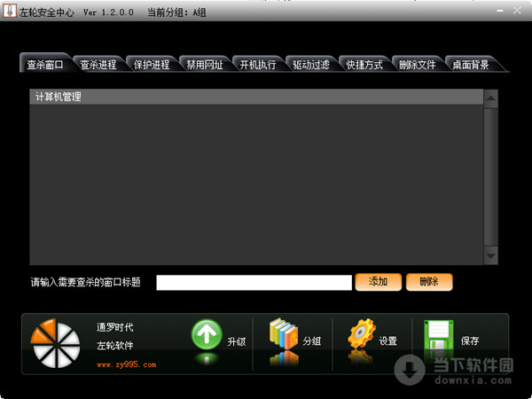Open grouping via the books icon
This screenshot has width=532, height=399.
[x=284, y=334]
